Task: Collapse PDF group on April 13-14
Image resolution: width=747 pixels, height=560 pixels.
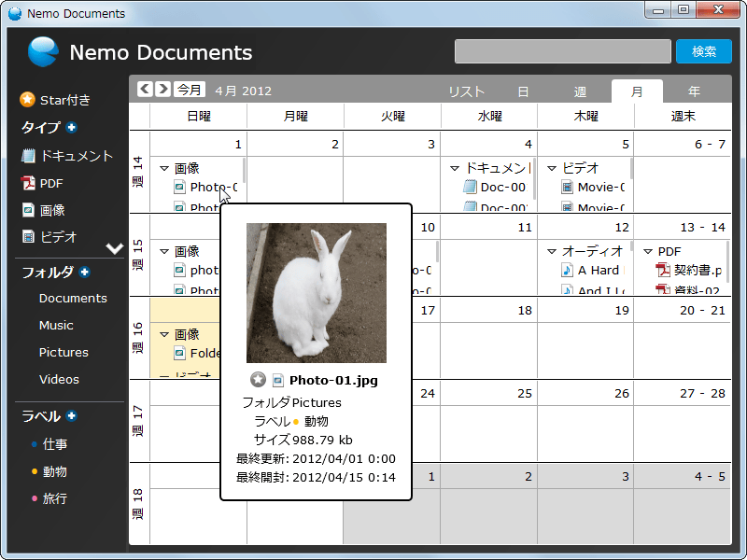Action: [x=648, y=251]
